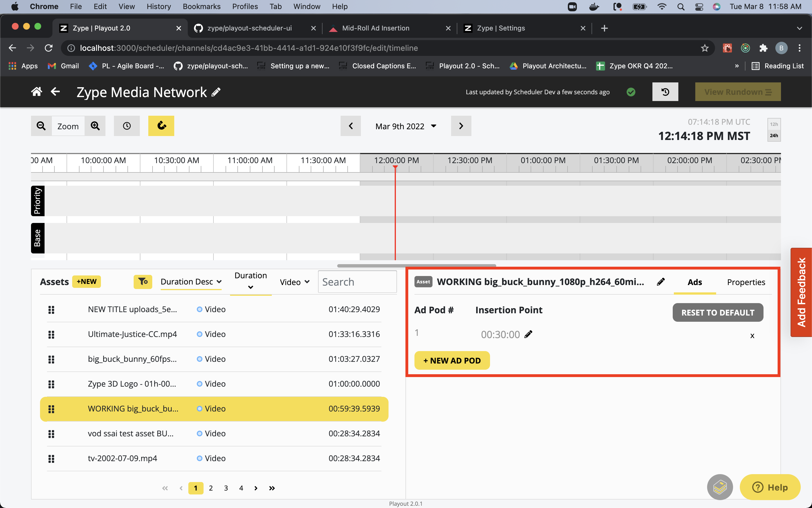
Task: Open the Bookmarks menu in menu bar
Action: tap(201, 7)
